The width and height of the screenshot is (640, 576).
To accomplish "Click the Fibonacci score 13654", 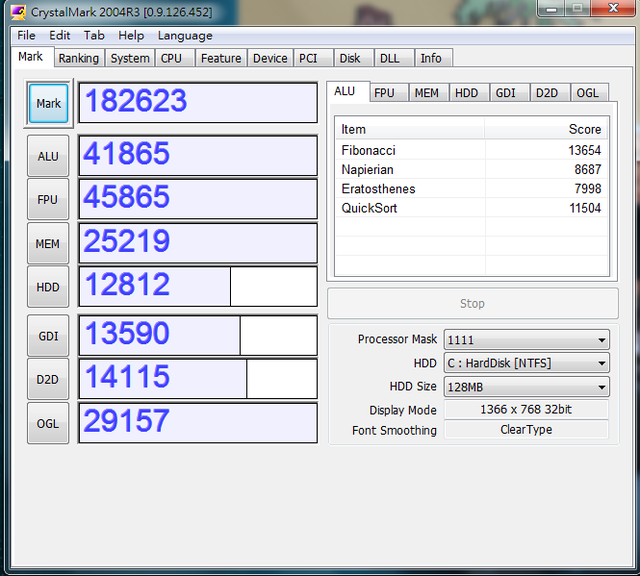I will pos(584,150).
